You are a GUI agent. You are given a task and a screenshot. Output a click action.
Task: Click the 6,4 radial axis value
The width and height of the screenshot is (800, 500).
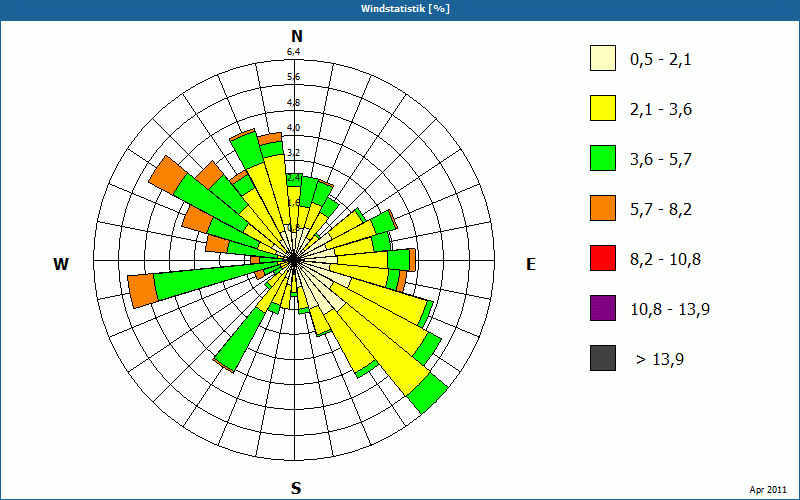click(293, 52)
